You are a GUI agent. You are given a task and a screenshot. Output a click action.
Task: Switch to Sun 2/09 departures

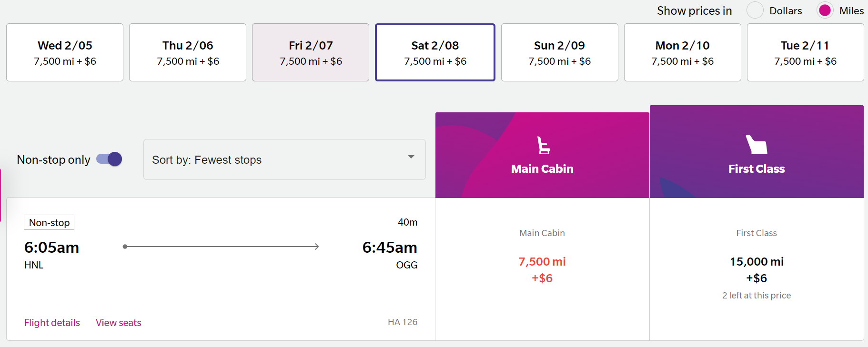click(x=559, y=52)
